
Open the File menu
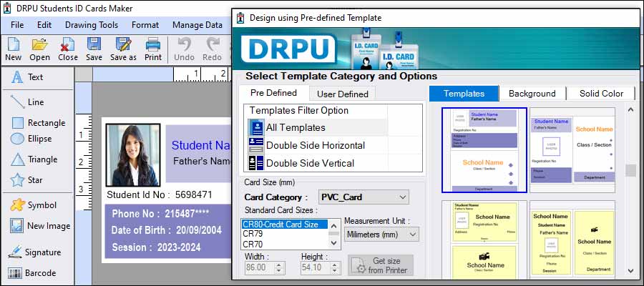17,25
